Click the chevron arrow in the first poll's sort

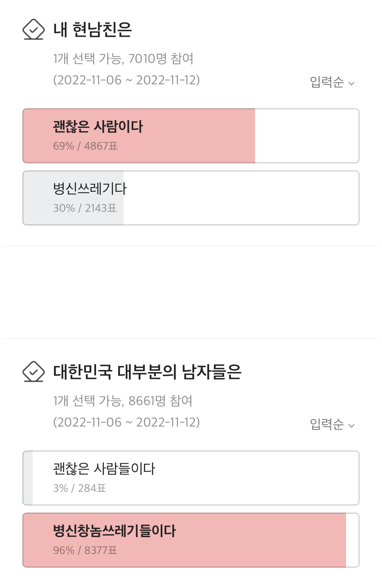352,84
